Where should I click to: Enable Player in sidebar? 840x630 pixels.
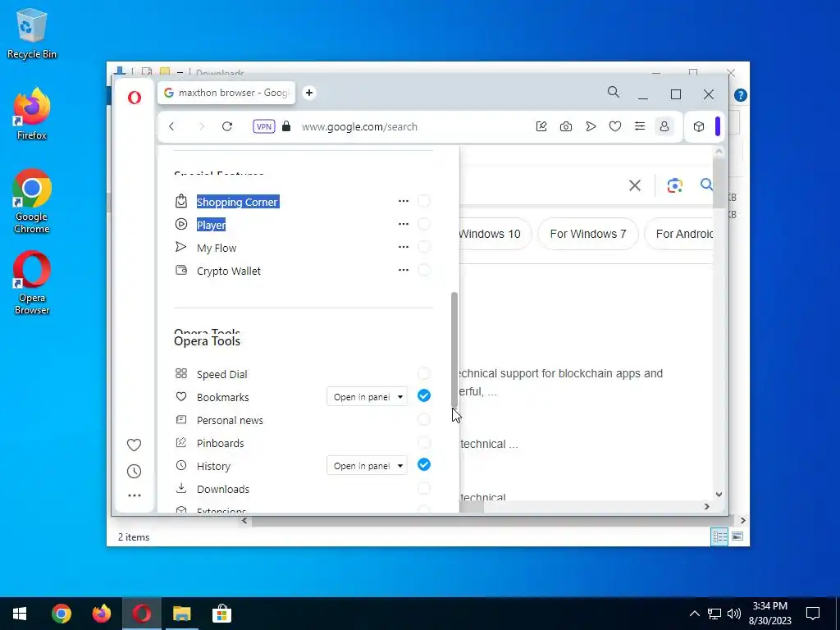[x=424, y=224]
